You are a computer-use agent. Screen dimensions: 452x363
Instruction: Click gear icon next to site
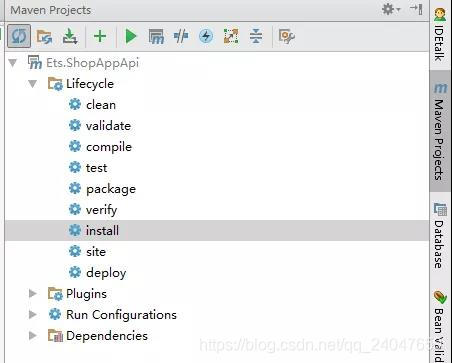coord(75,251)
